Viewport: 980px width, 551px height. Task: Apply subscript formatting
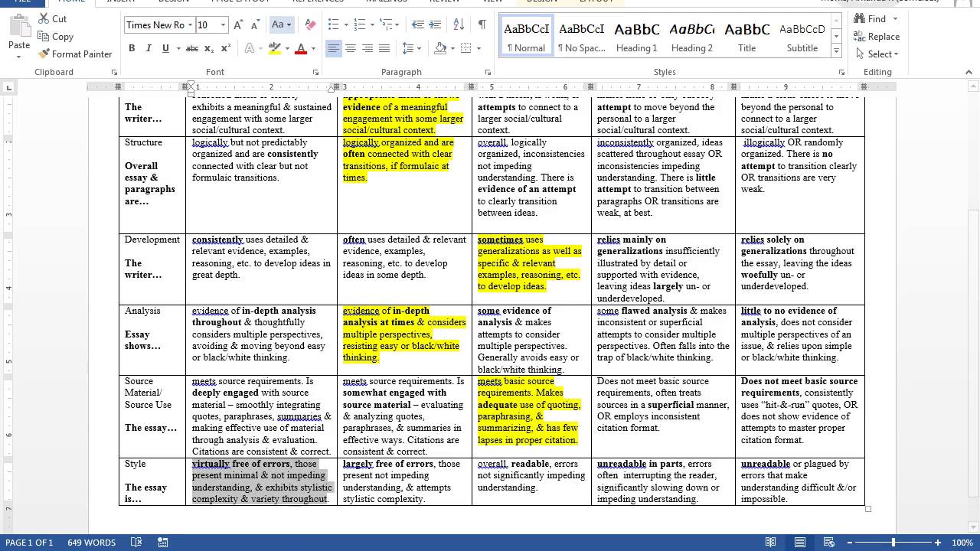click(x=209, y=48)
